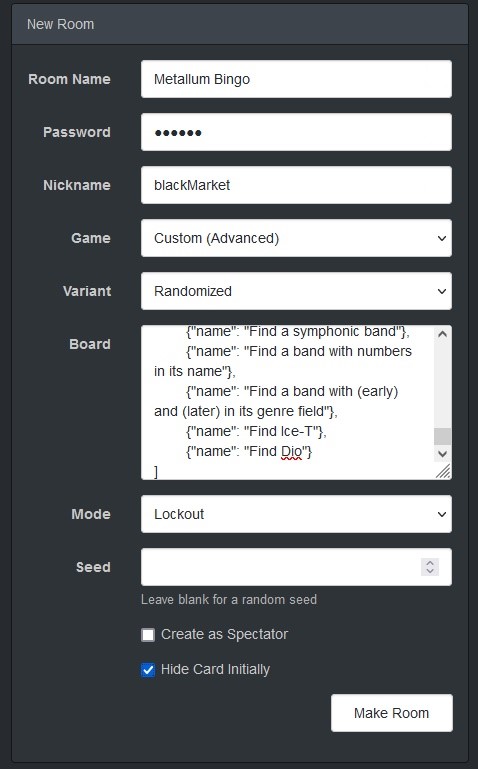Click the Mode dropdown chevron arrow

click(x=442, y=514)
